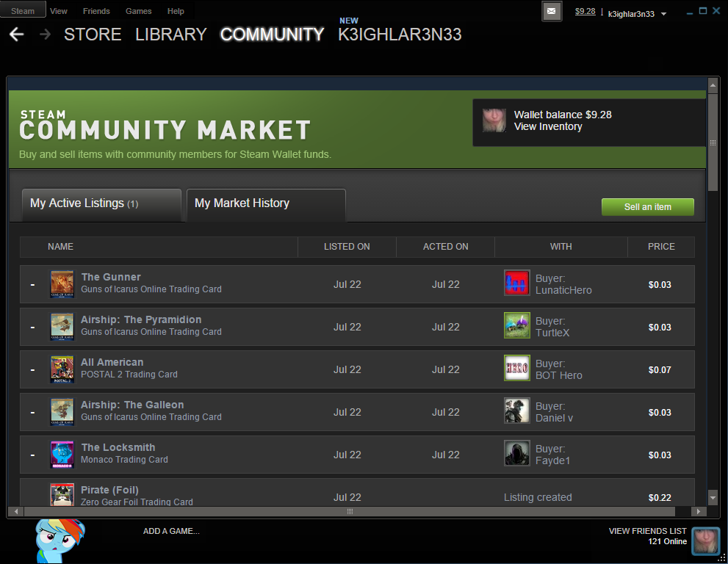Switch to the STORE section

tap(93, 35)
